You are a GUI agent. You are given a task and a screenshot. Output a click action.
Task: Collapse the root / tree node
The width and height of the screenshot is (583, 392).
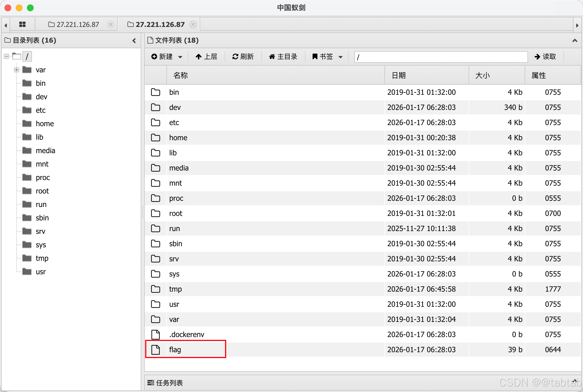[6, 56]
